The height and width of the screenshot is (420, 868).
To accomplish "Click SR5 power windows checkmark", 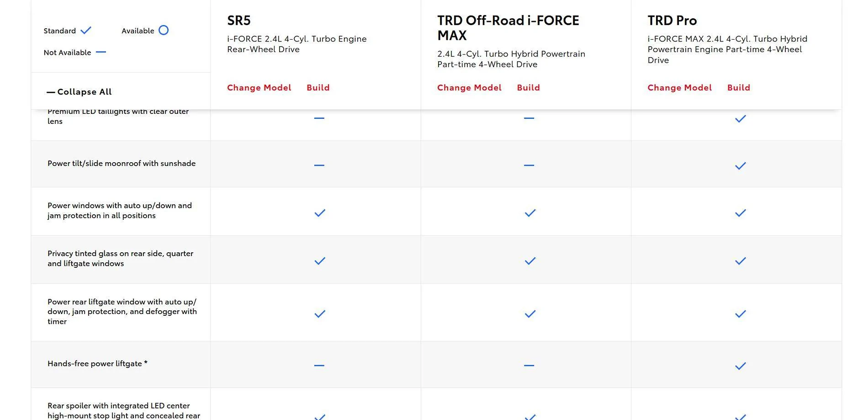I will click(x=320, y=213).
